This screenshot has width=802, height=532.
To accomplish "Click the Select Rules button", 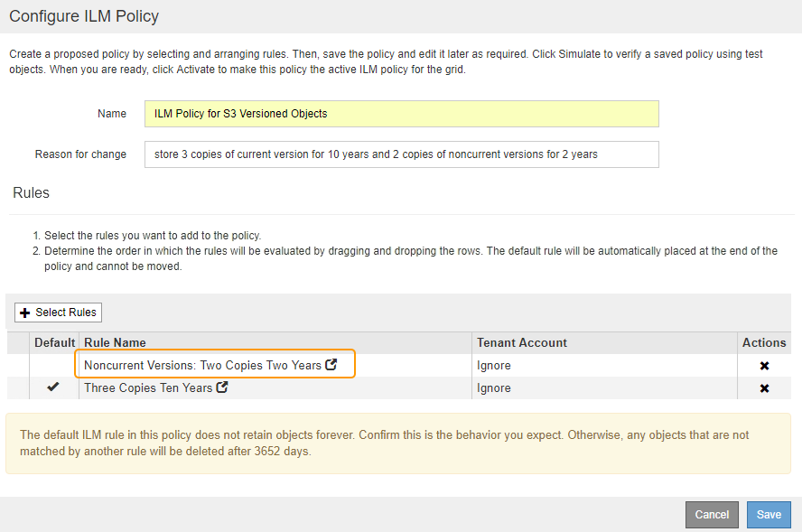I will pos(59,313).
